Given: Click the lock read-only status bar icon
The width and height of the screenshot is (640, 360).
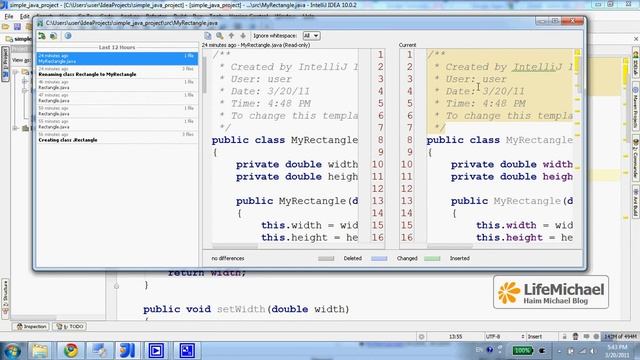Looking at the screenshot, I should 564,337.
